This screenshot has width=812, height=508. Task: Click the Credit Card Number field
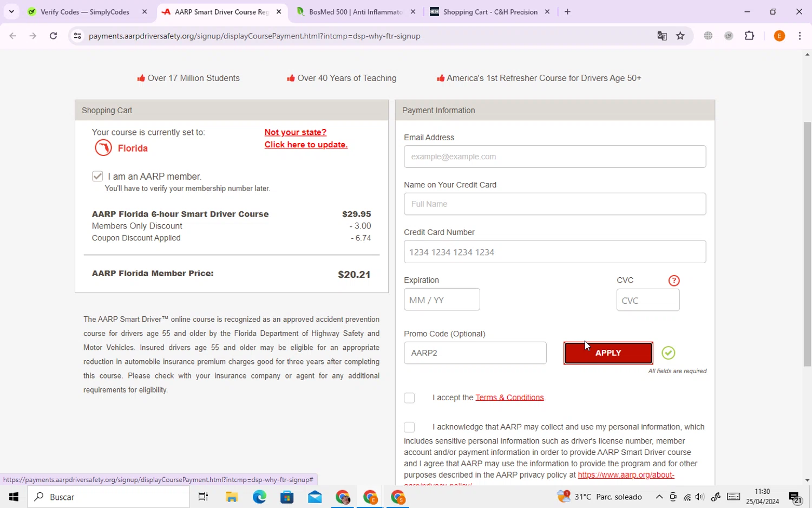click(555, 252)
